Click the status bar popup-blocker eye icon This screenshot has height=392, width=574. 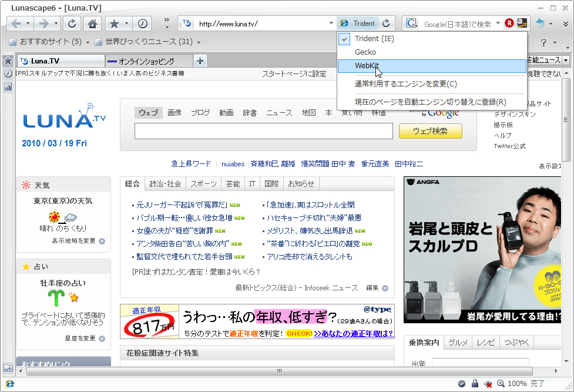coord(488,384)
